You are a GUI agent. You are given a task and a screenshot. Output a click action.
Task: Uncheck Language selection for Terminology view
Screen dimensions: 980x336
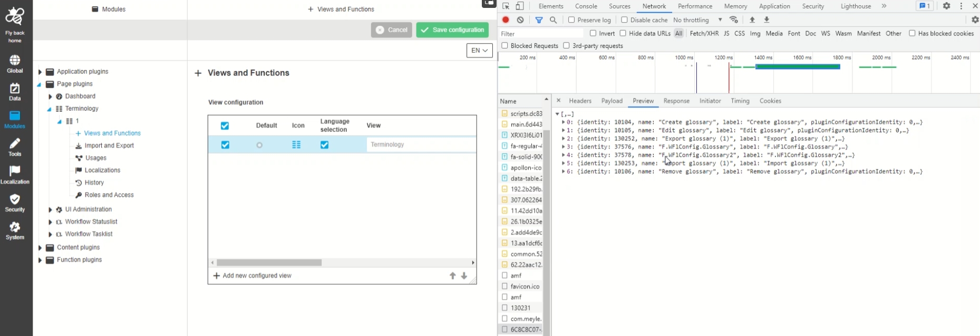[324, 145]
